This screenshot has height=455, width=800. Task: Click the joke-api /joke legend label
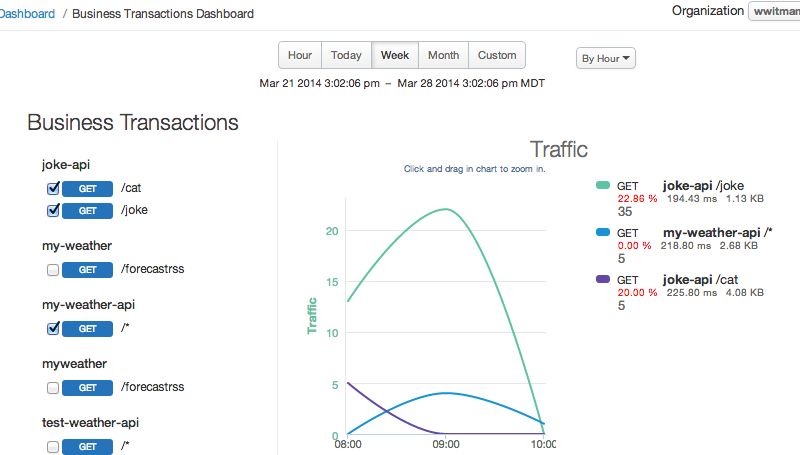pyautogui.click(x=703, y=186)
